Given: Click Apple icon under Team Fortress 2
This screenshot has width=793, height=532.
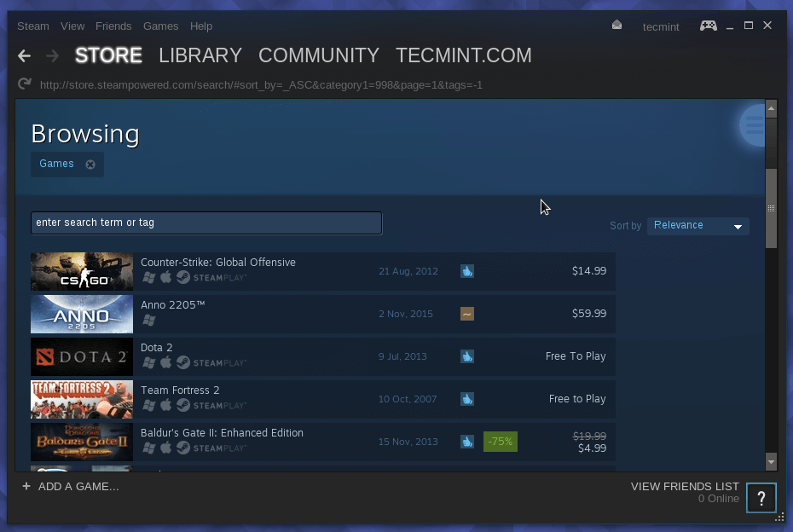Looking at the screenshot, I should tap(166, 405).
